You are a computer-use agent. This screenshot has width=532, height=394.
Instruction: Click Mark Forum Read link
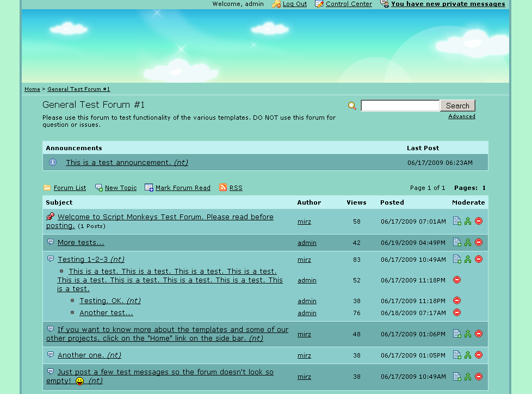click(x=183, y=188)
